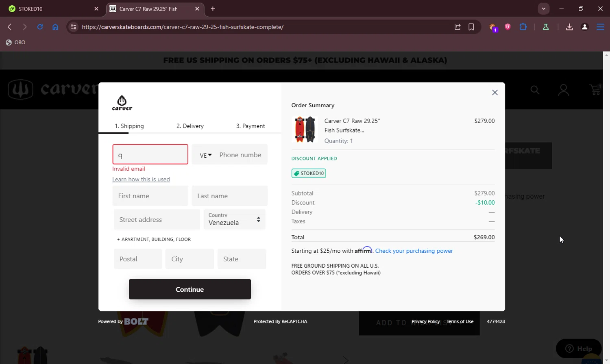Click the address bar URL
This screenshot has width=610, height=364.
183,27
